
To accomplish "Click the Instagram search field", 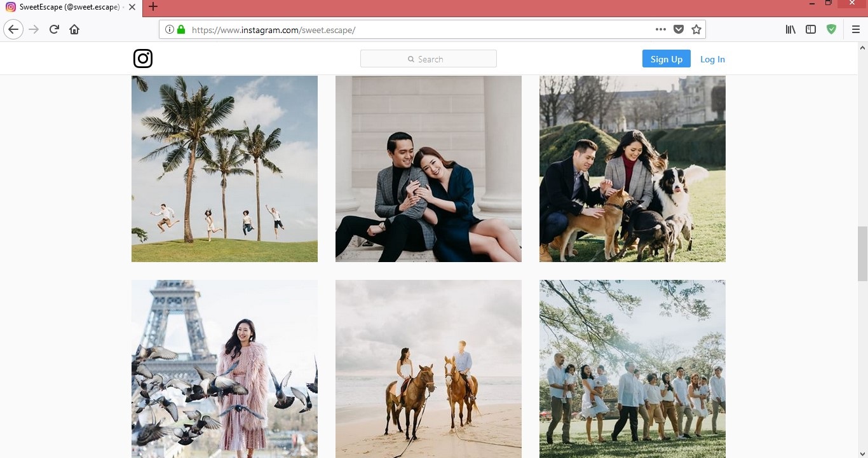I will point(428,59).
